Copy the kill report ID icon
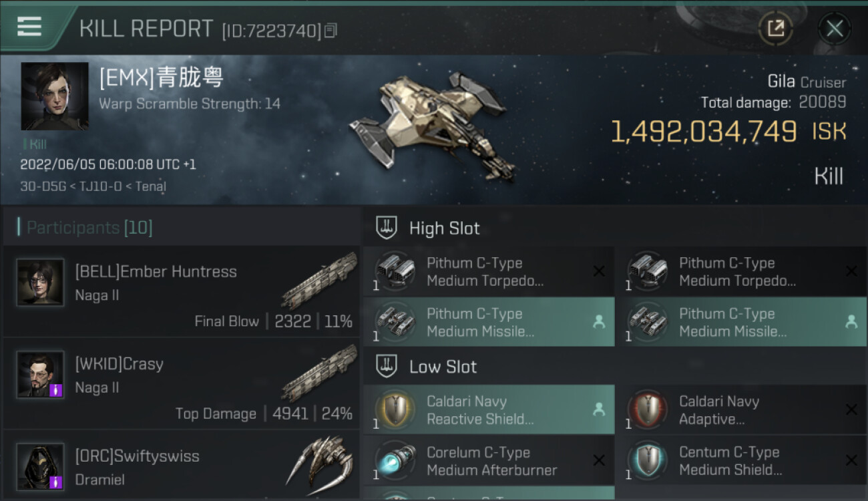The image size is (868, 501). click(x=331, y=30)
